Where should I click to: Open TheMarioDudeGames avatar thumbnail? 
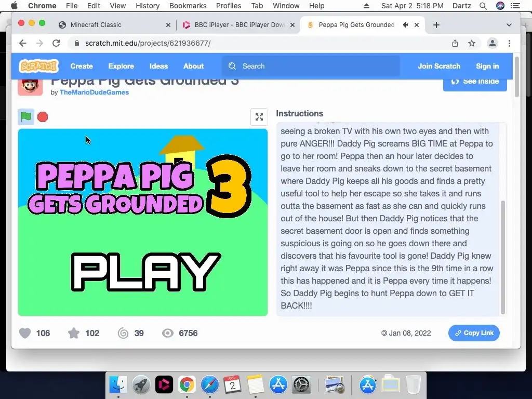[x=30, y=87]
